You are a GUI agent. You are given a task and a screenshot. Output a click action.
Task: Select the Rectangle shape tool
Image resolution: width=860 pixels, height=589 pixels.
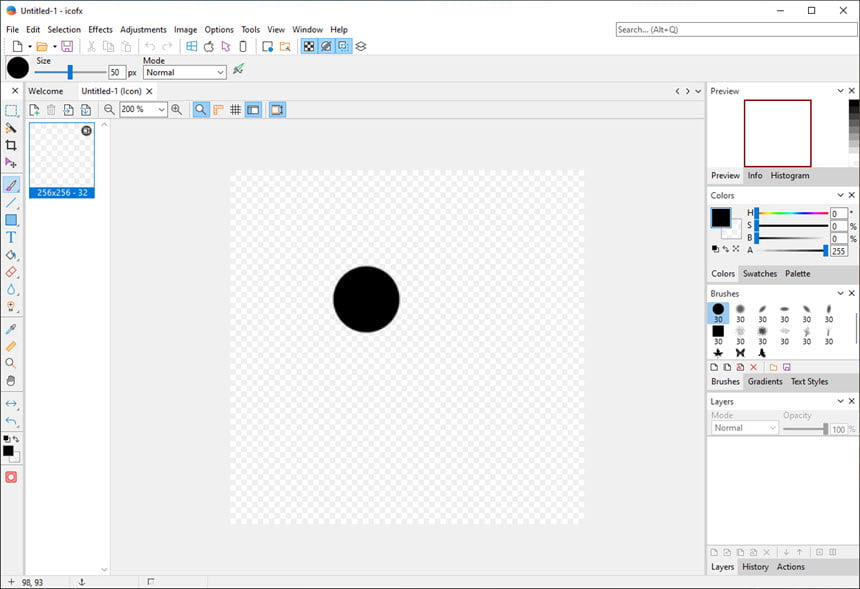pyautogui.click(x=11, y=220)
